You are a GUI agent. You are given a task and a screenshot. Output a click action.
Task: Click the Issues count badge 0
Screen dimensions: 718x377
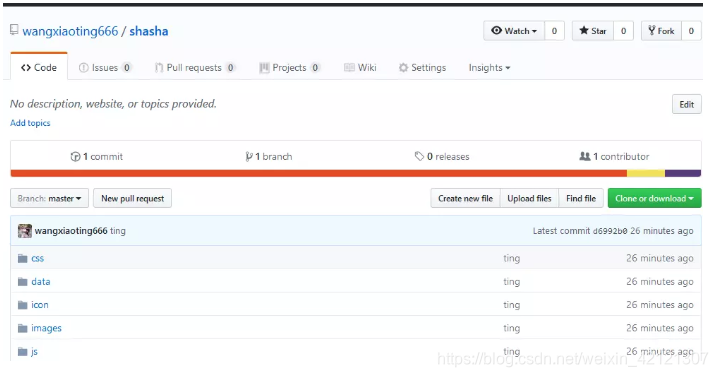tap(126, 67)
